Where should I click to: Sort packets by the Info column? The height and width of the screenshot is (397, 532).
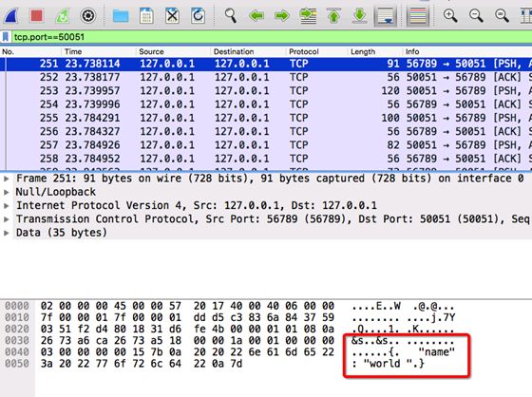coord(467,51)
